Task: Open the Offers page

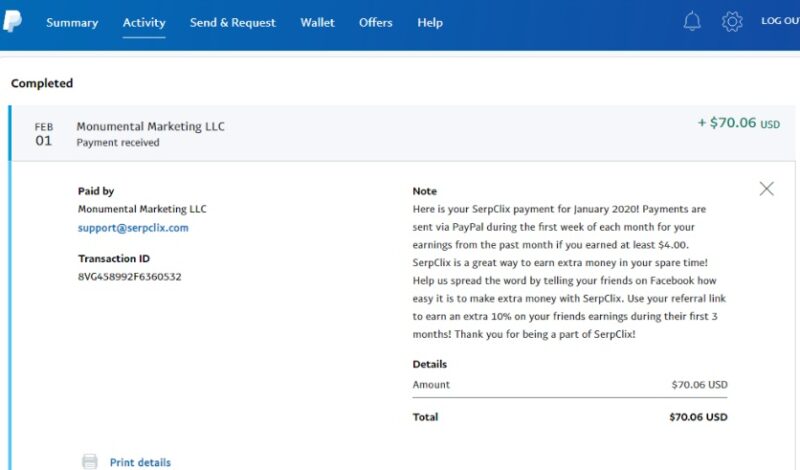Action: click(x=376, y=23)
